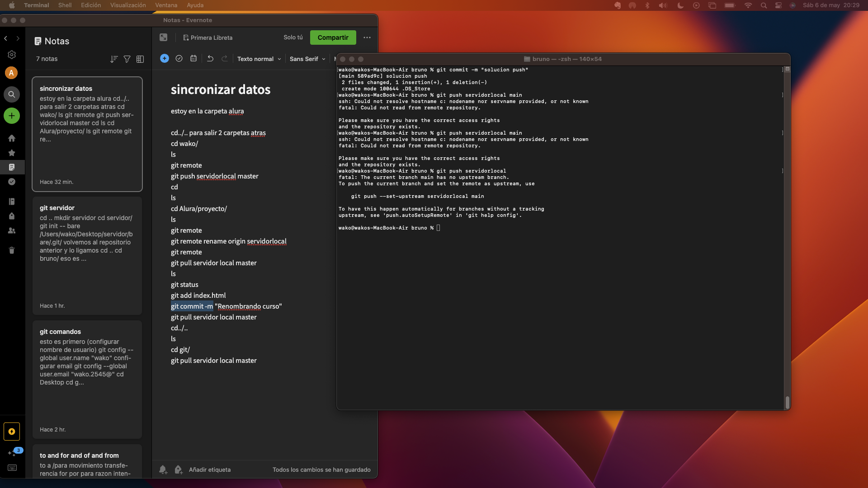The height and width of the screenshot is (488, 868).
Task: Open volume control in the menu bar
Action: (663, 5)
